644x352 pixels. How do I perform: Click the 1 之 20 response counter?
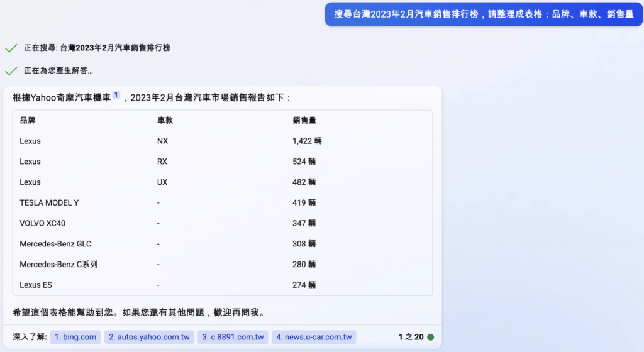411,337
